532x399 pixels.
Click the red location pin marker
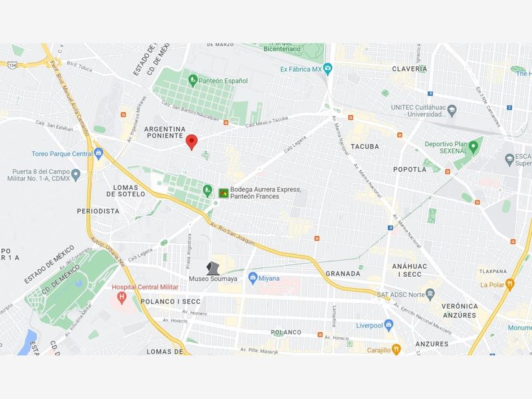point(192,142)
